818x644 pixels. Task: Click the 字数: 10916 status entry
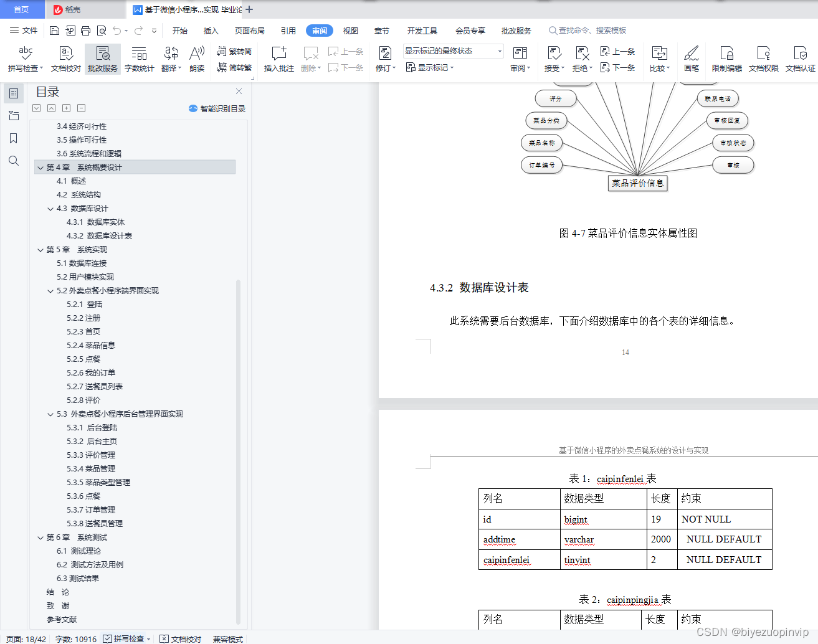tap(76, 638)
